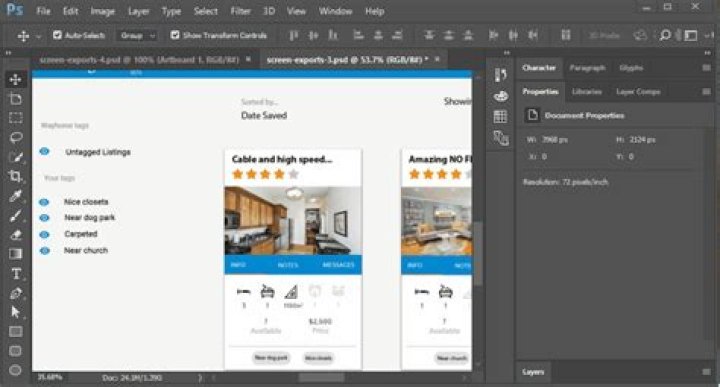Select the Horizontal Type tool
The image size is (720, 387).
pos(16,274)
